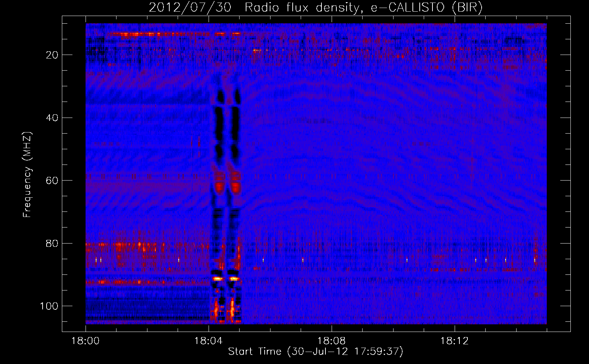The width and height of the screenshot is (589, 364).
Task: Click the plot title '2012/07/30 Radio flux density, e-CALLISTO (BIR)'
Action: click(316, 7)
